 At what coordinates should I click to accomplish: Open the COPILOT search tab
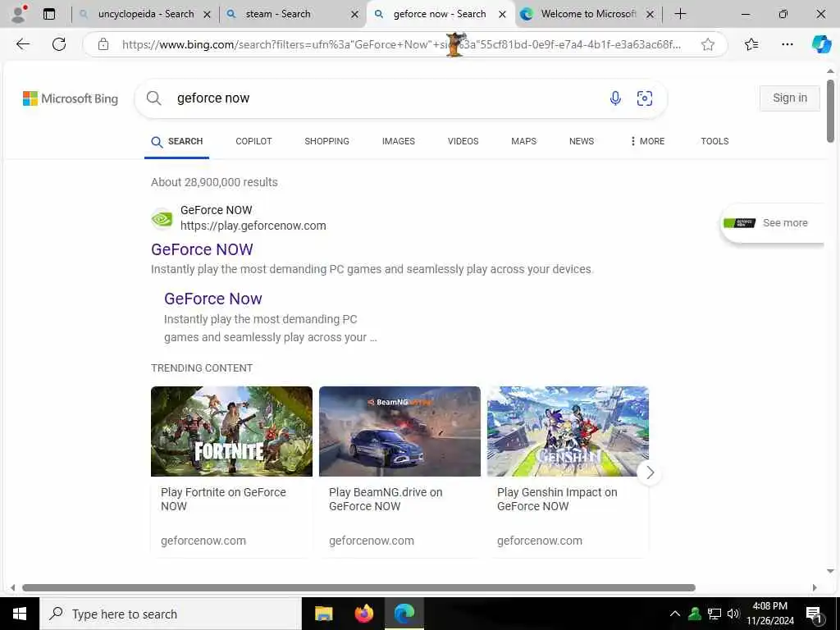[253, 141]
